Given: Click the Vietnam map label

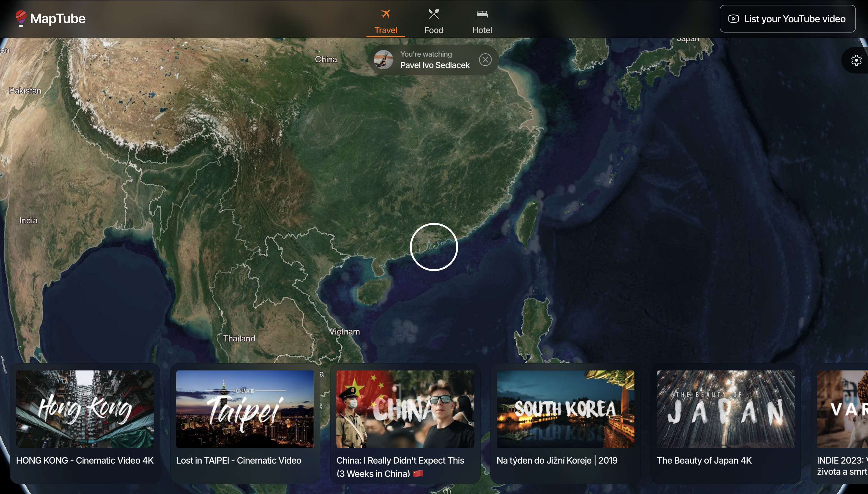Looking at the screenshot, I should coord(344,331).
